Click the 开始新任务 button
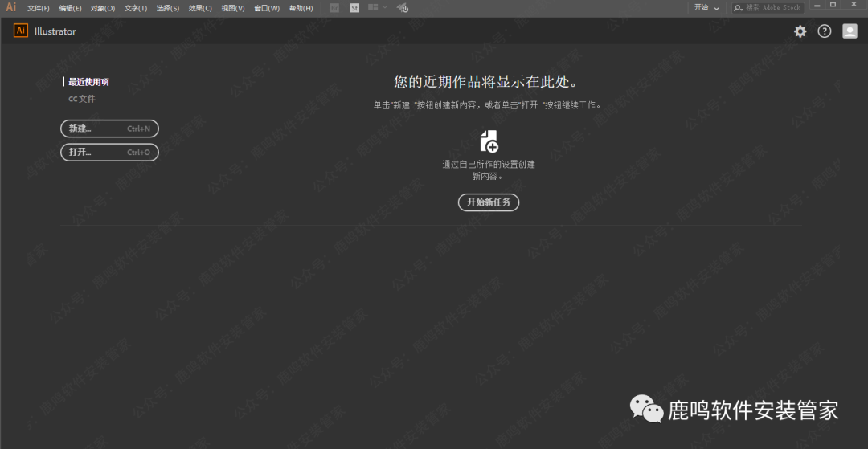The image size is (868, 449). [489, 202]
